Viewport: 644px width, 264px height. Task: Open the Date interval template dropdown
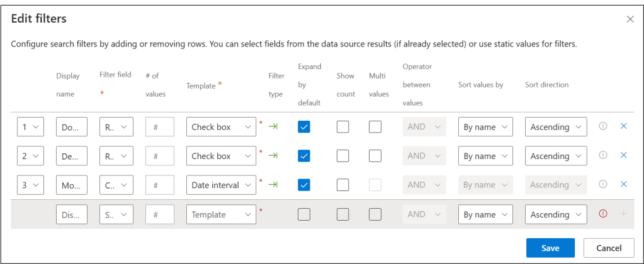click(221, 185)
